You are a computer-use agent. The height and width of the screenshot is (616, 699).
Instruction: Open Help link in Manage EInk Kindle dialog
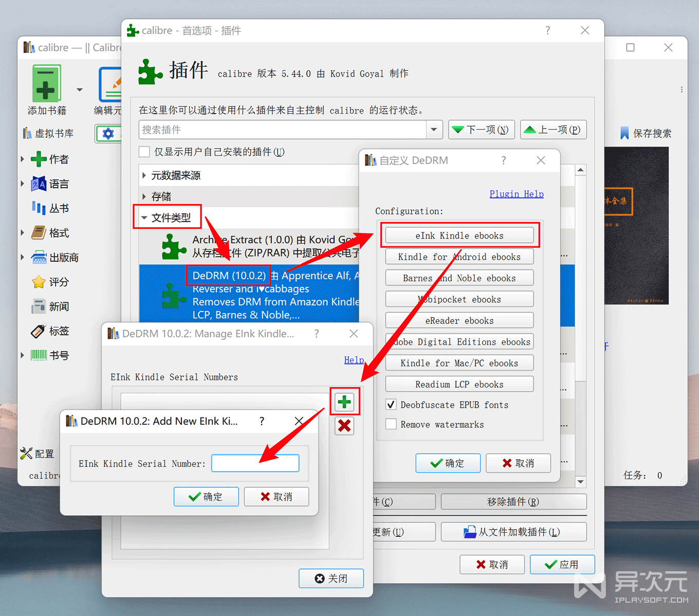click(x=354, y=360)
